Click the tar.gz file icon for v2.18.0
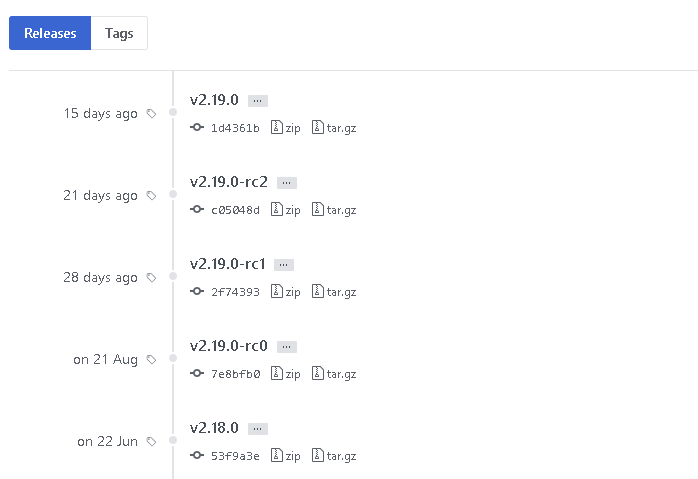 coord(318,456)
